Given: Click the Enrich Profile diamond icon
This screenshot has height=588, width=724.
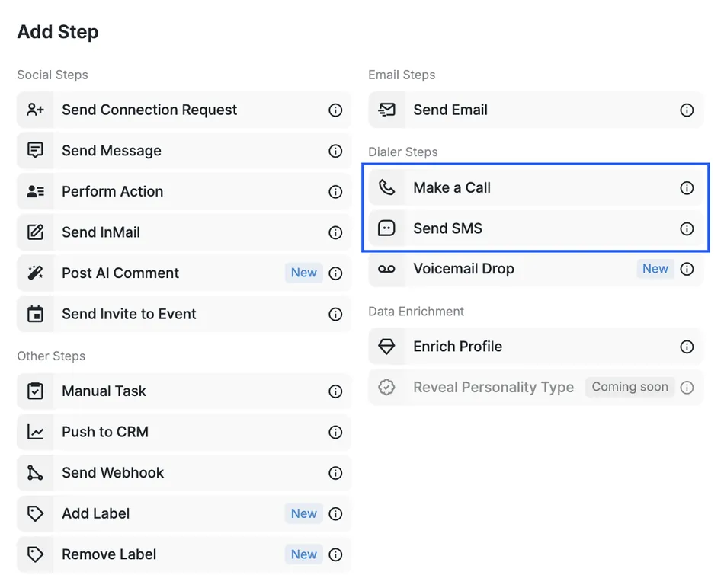Looking at the screenshot, I should [386, 346].
